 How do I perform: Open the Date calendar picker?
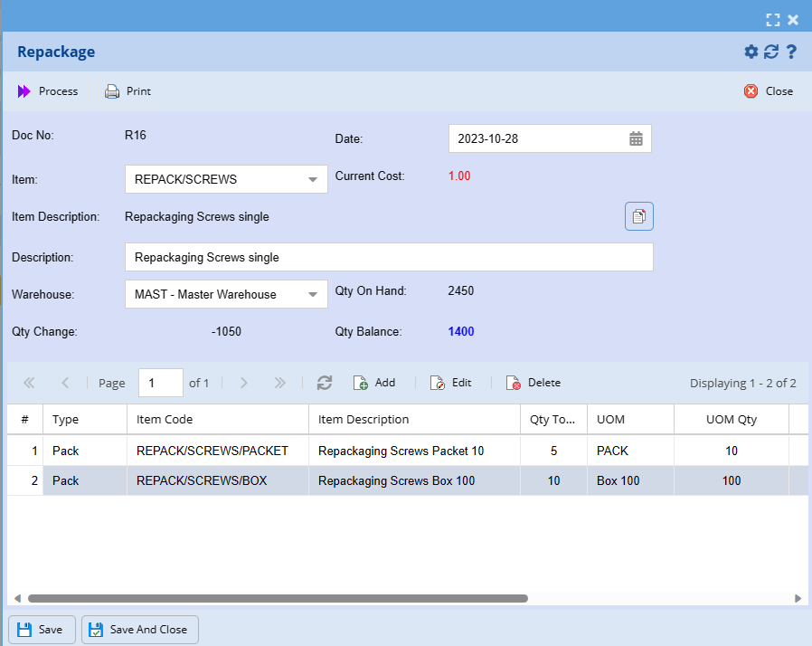point(636,139)
